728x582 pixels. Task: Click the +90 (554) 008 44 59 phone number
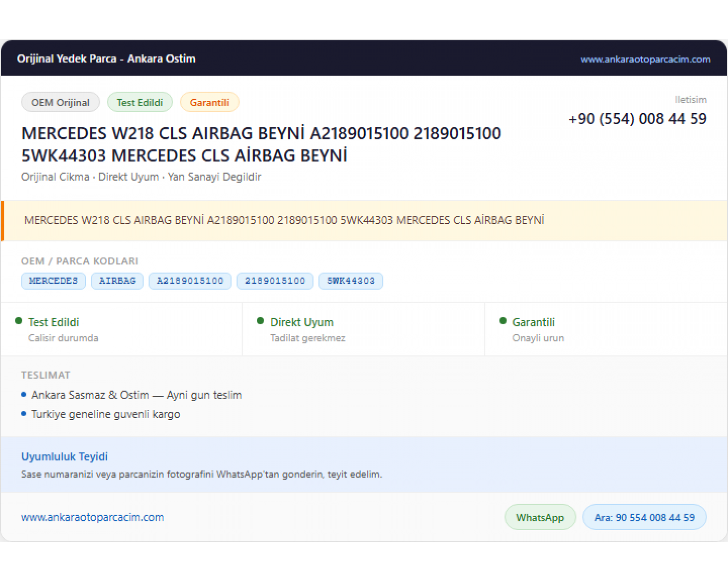point(637,119)
